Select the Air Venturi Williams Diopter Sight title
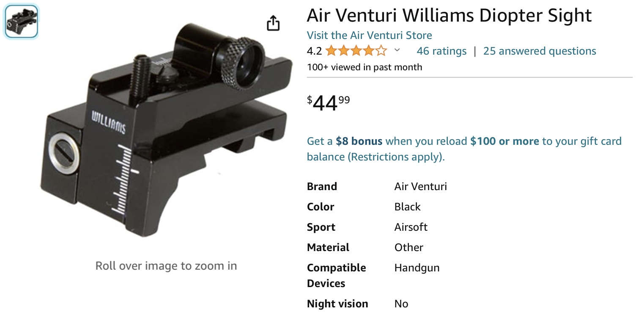The height and width of the screenshot is (315, 644). point(449,16)
